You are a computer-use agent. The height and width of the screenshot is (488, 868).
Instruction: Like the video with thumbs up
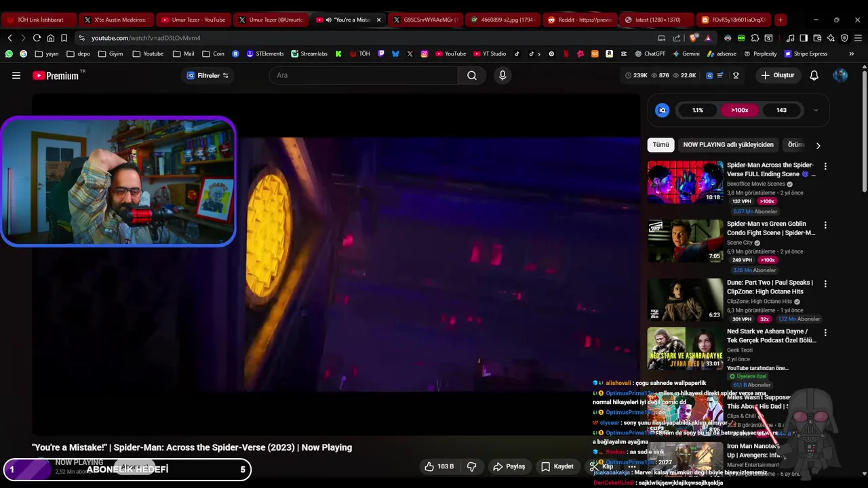(439, 466)
